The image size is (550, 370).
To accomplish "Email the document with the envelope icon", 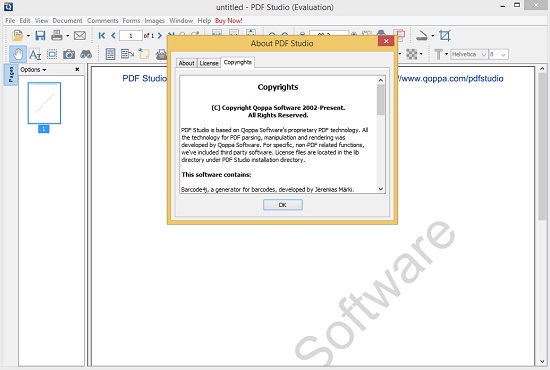I will coord(80,35).
